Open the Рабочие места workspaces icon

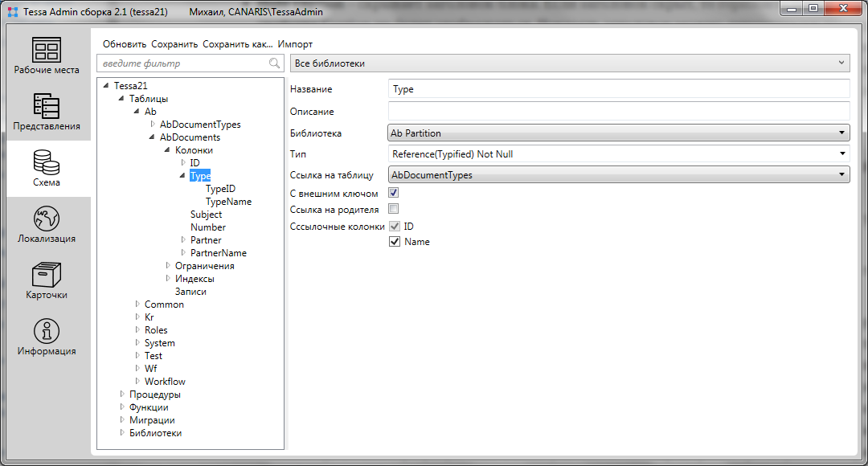click(47, 51)
